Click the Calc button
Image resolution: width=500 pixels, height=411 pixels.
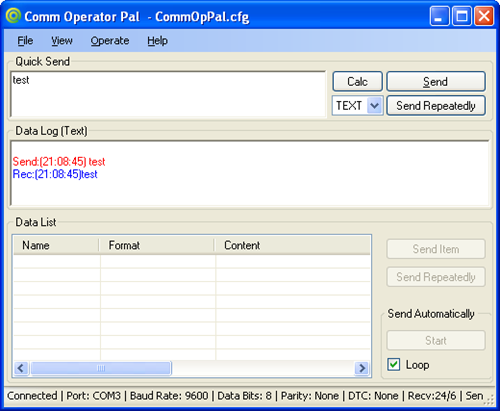pos(357,81)
